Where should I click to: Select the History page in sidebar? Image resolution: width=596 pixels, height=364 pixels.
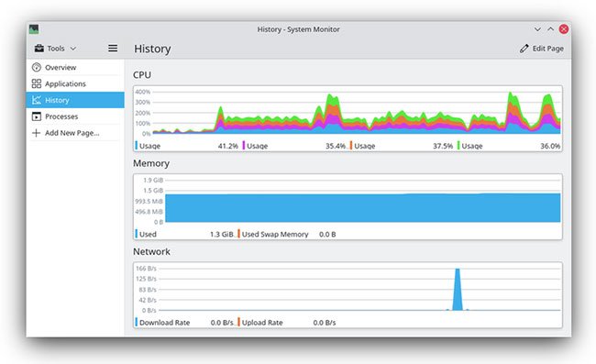(75, 100)
